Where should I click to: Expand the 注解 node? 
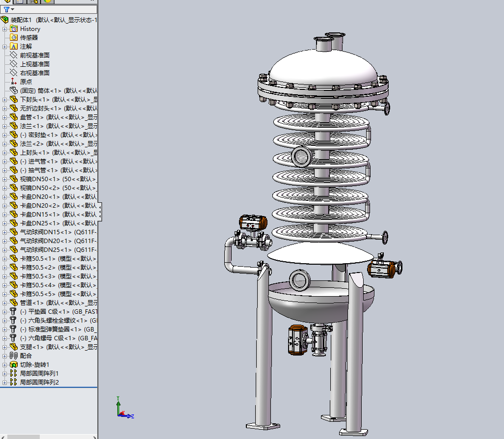point(4,47)
